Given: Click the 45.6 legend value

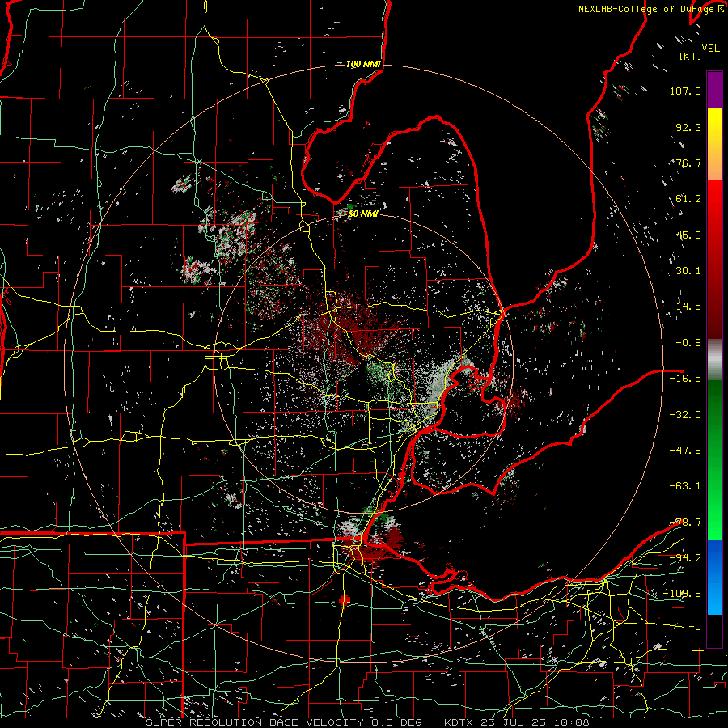Looking at the screenshot, I should click(688, 235).
